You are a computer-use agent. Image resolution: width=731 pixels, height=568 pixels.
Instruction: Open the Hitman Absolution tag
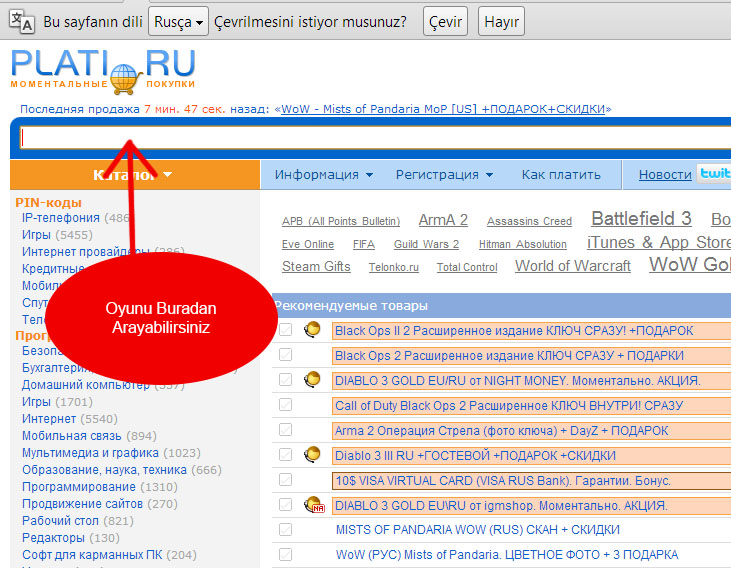pos(523,244)
